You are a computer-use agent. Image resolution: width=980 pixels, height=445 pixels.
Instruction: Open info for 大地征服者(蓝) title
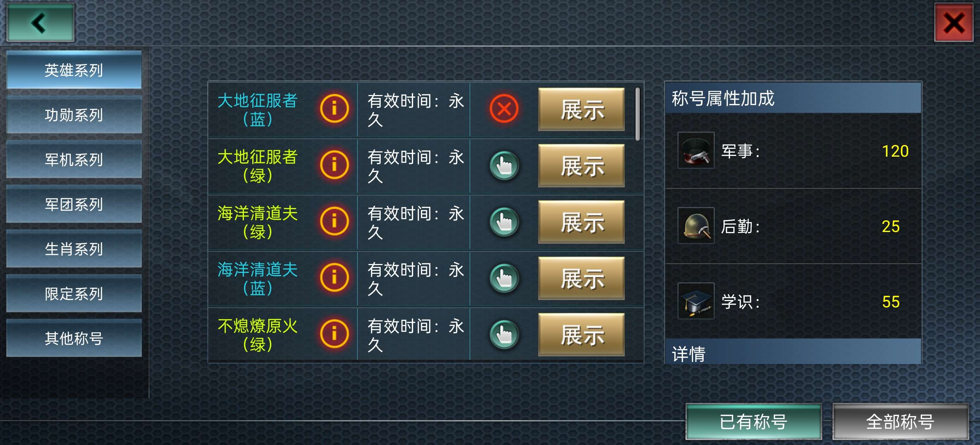335,109
